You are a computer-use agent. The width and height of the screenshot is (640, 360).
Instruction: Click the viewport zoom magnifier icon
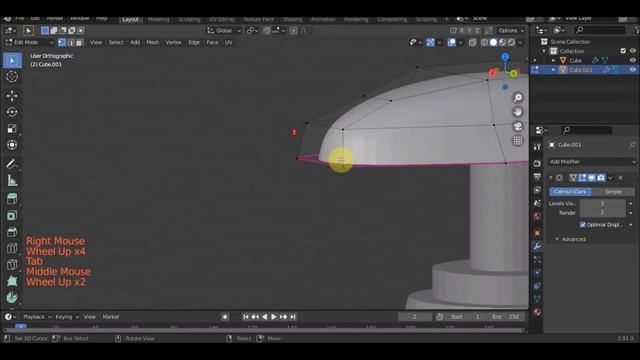point(518,98)
